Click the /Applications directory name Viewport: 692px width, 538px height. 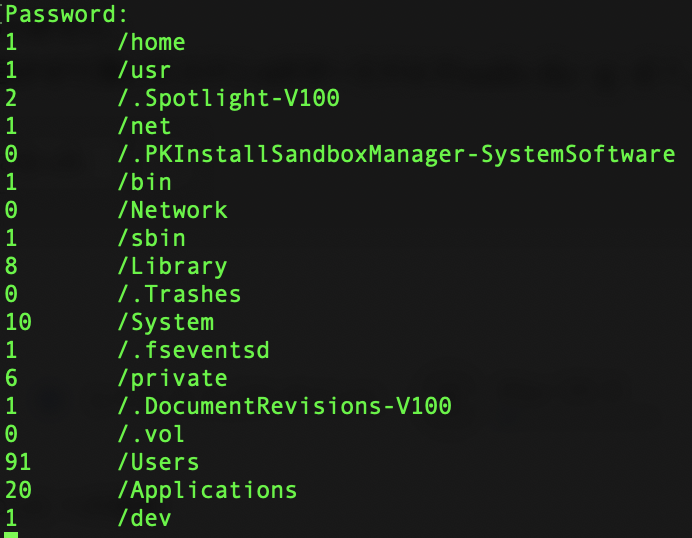(207, 490)
